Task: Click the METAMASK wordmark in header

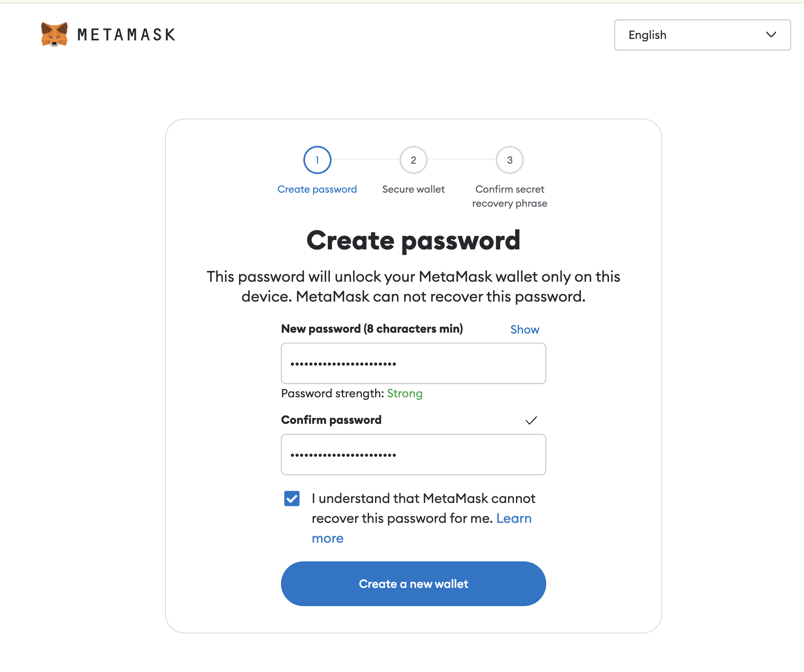Action: click(x=126, y=35)
